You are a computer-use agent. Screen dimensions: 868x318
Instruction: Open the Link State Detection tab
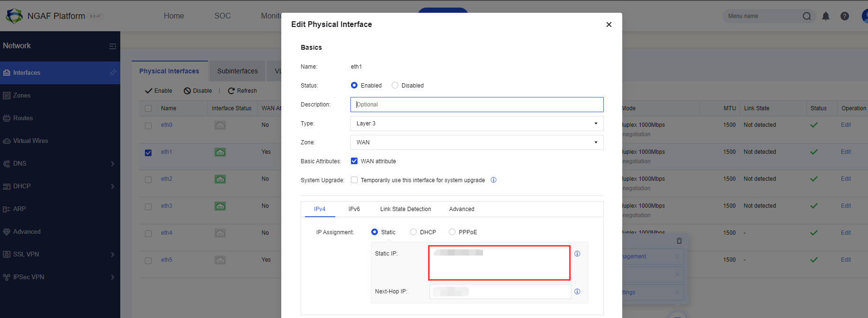click(x=405, y=209)
